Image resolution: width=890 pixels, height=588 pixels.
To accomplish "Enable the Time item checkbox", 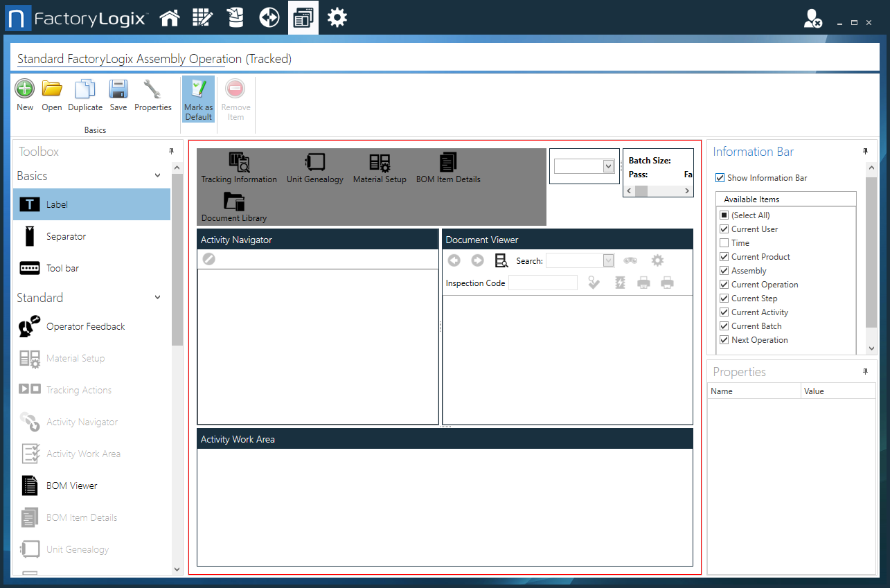I will (x=723, y=242).
